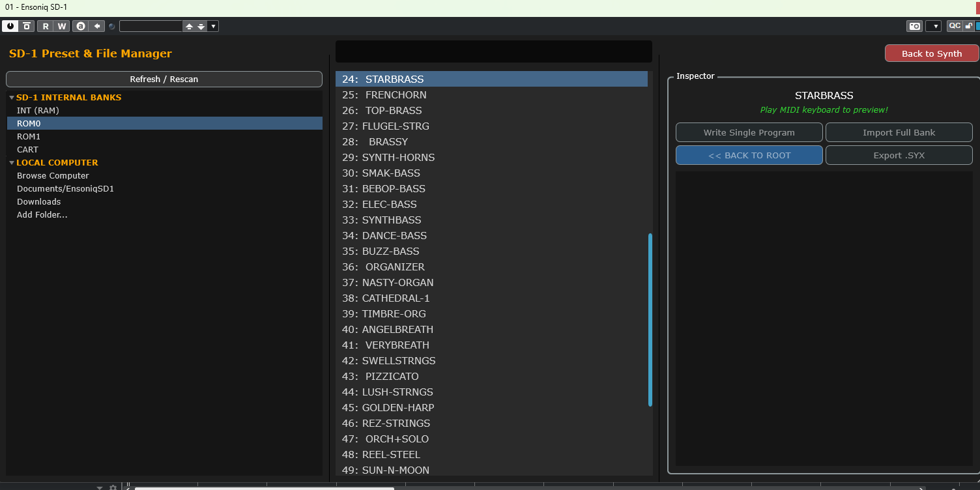980x490 pixels.
Task: Click the unlocked padlock icon
Action: 969,26
